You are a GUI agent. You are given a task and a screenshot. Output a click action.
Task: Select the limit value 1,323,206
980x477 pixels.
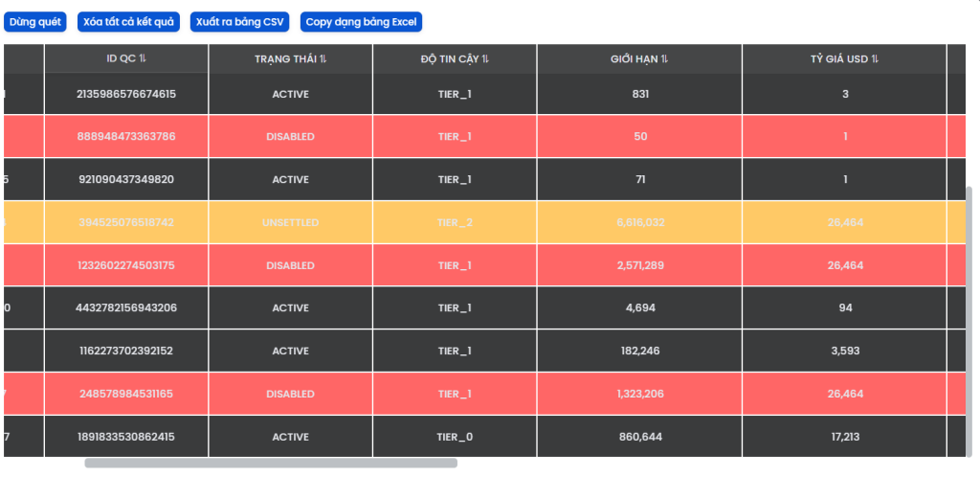(640, 394)
